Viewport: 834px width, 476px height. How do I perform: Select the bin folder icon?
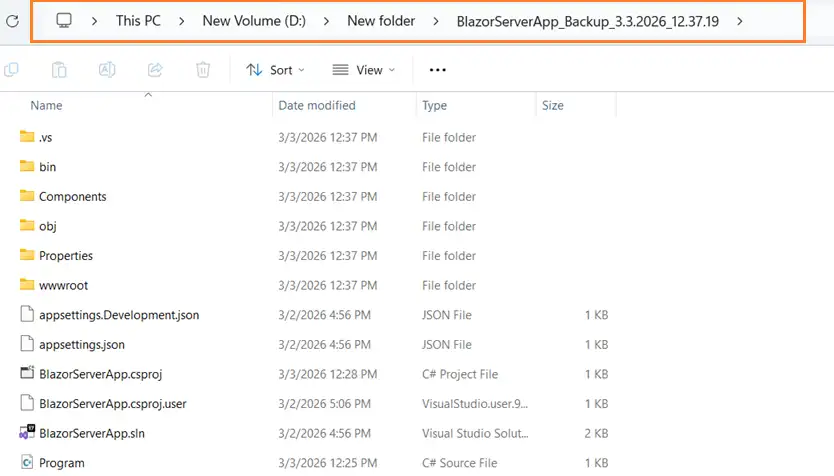click(x=27, y=166)
